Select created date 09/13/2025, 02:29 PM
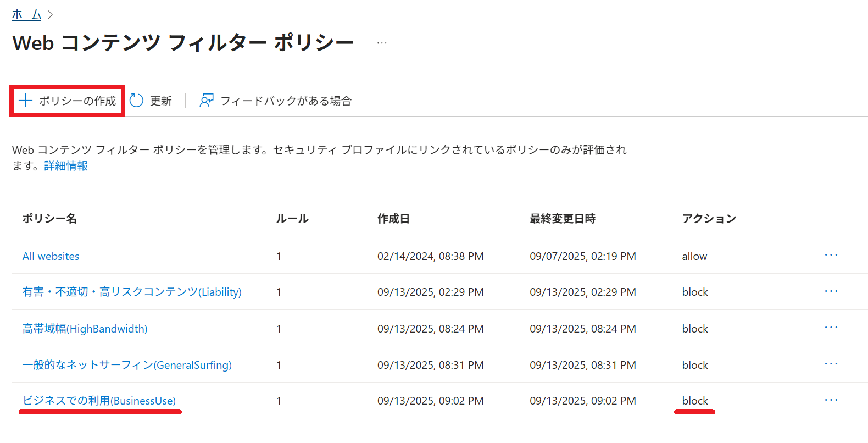 (430, 292)
